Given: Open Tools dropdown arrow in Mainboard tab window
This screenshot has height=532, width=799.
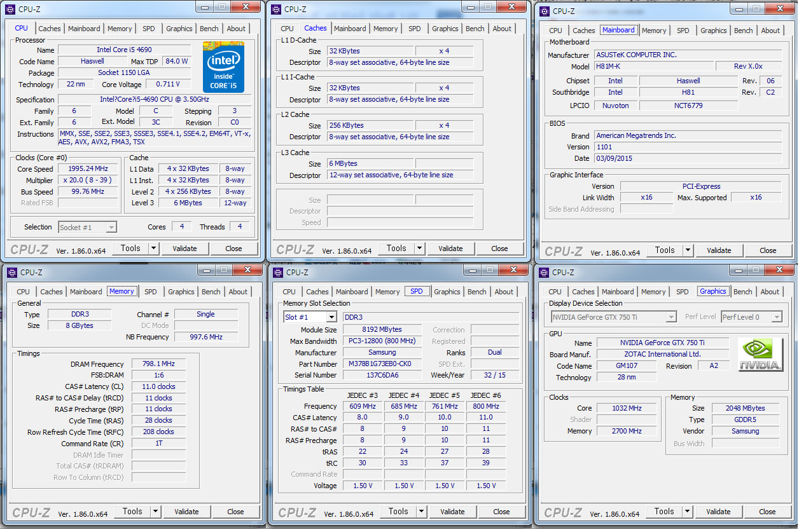Looking at the screenshot, I should tap(688, 250).
